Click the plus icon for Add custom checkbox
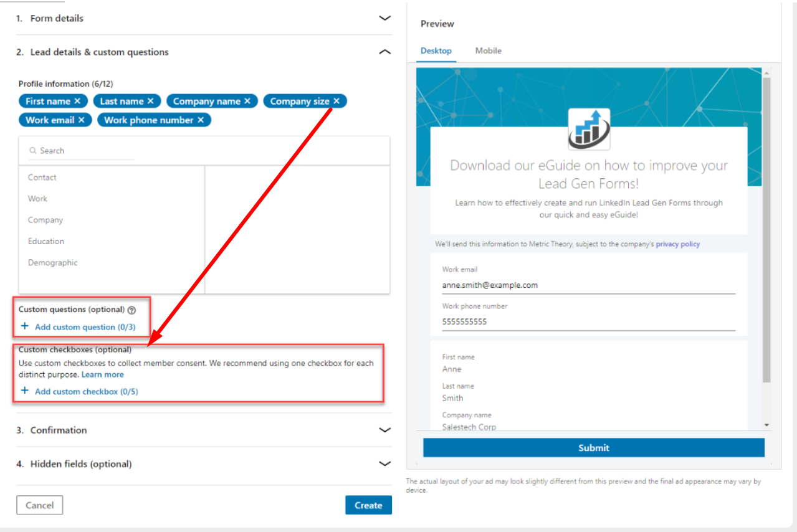Screen dimensions: 797x532 click(25, 391)
